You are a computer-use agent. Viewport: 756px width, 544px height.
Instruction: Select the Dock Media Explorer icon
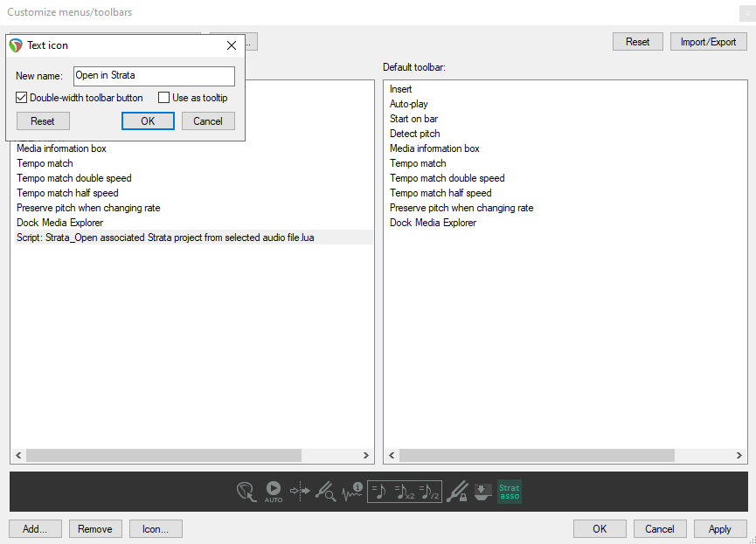click(x=482, y=492)
